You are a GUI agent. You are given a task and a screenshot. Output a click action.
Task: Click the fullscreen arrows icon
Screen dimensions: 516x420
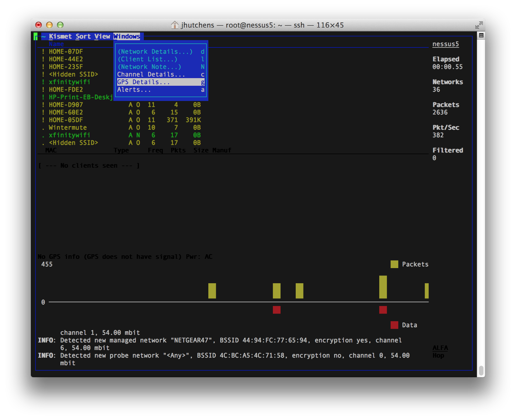pos(479,25)
